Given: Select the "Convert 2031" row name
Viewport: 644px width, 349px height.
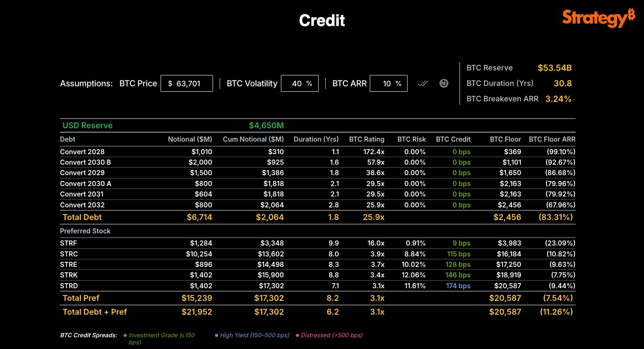Looking at the screenshot, I should coord(82,194).
